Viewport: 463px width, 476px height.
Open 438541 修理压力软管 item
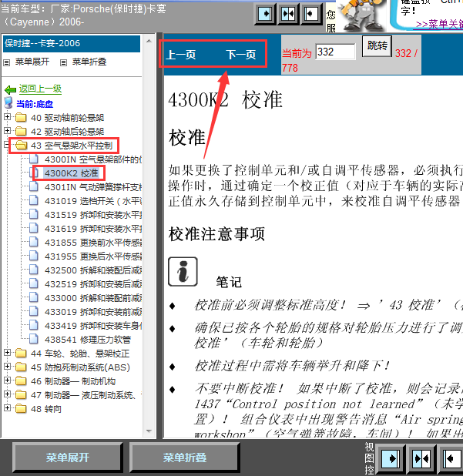(x=88, y=340)
